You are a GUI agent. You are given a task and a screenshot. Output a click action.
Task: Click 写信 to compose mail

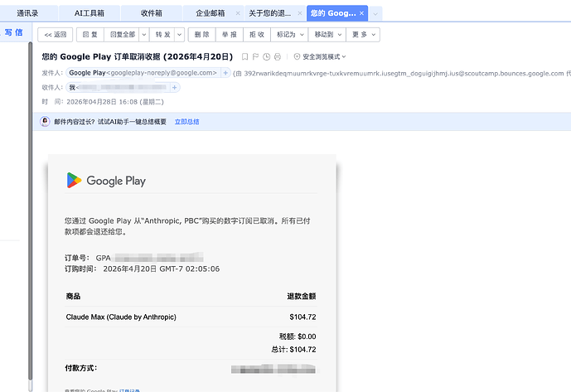[x=14, y=32]
